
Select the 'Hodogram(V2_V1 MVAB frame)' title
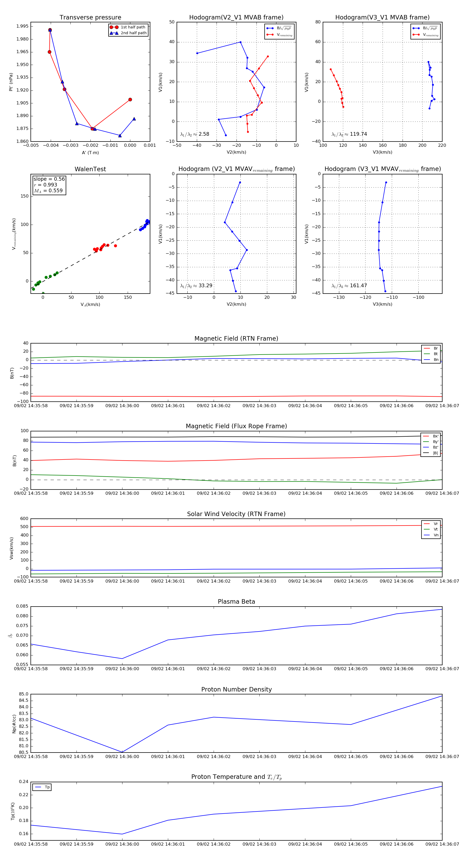click(x=236, y=18)
